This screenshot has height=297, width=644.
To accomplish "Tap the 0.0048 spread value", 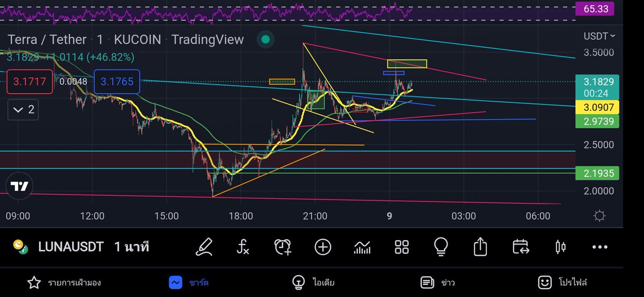I will coord(74,82).
